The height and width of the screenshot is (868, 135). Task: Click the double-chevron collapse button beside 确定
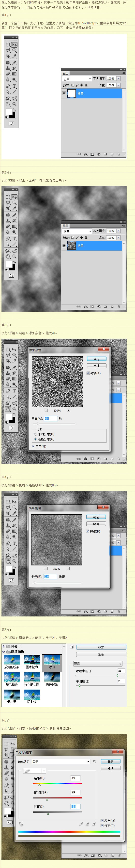click(x=72, y=647)
